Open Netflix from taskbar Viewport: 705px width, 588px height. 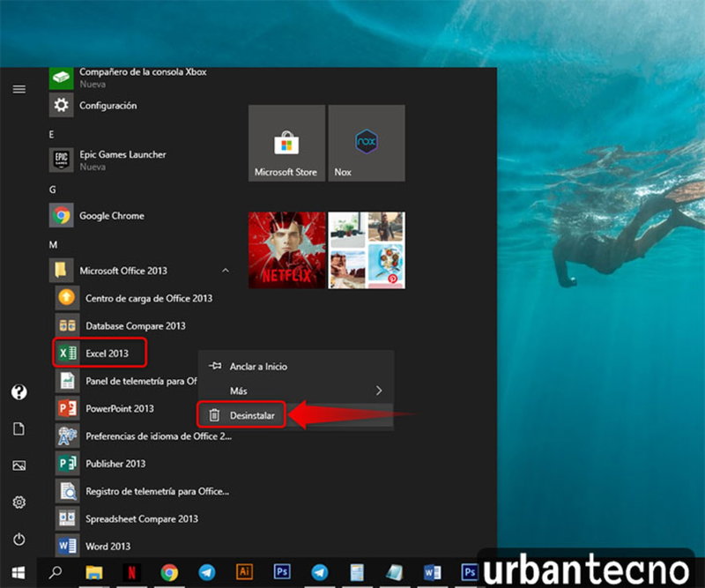tap(131, 573)
